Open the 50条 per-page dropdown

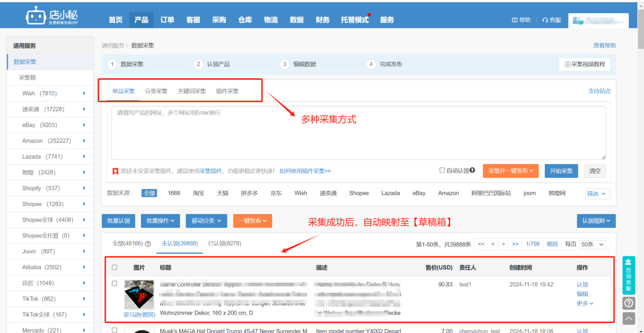tap(592, 244)
